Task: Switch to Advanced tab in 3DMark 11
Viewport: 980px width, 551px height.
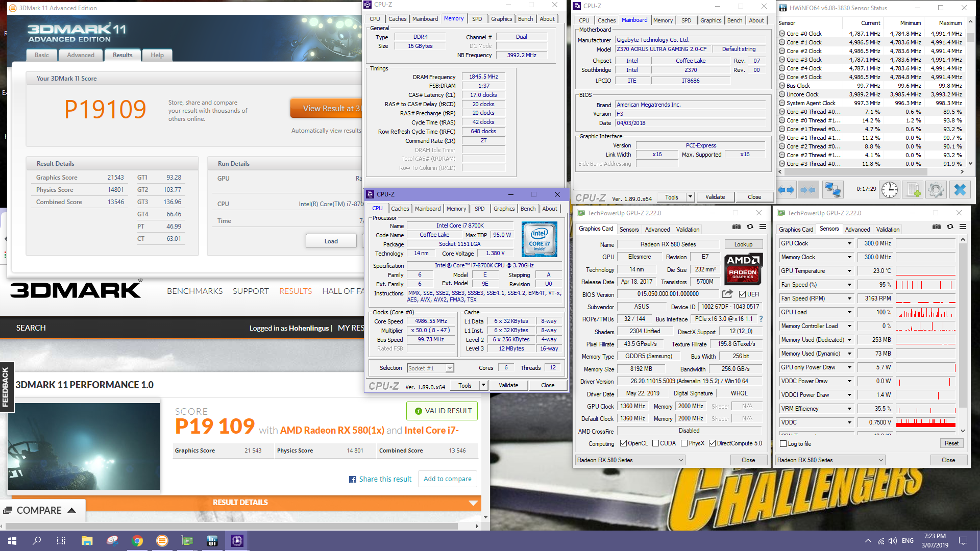Action: coord(81,55)
